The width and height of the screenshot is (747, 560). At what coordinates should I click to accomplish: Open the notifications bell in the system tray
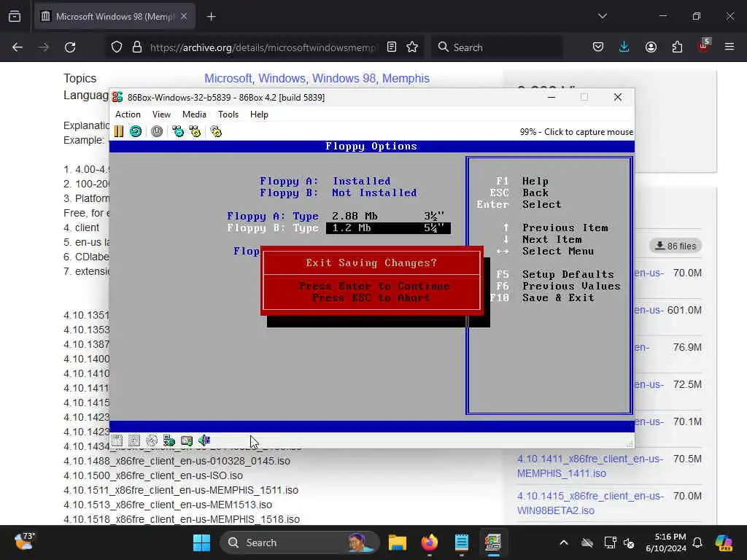697,542
